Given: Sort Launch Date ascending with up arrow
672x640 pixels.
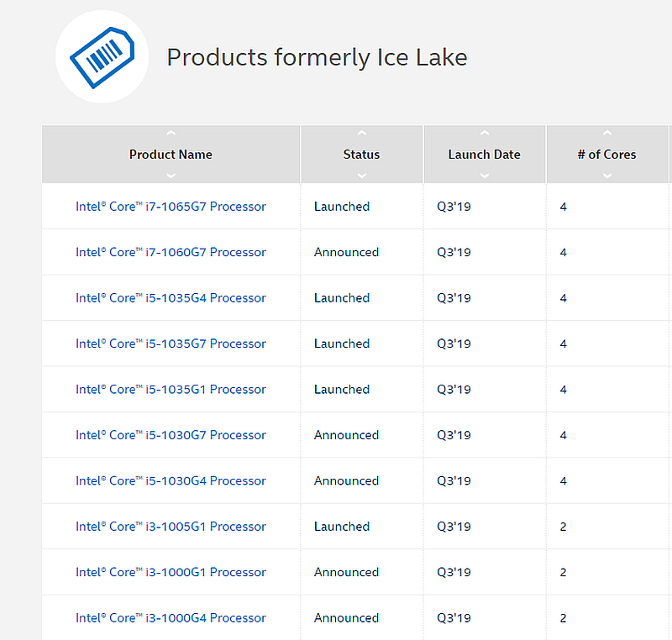Looking at the screenshot, I should point(484,133).
